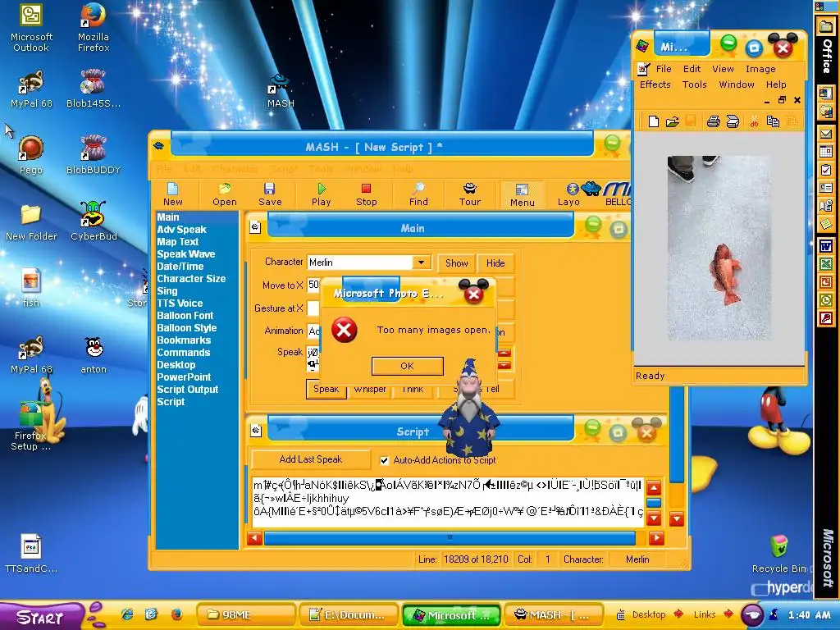Select TTS Voice in the sidebar

coord(180,304)
